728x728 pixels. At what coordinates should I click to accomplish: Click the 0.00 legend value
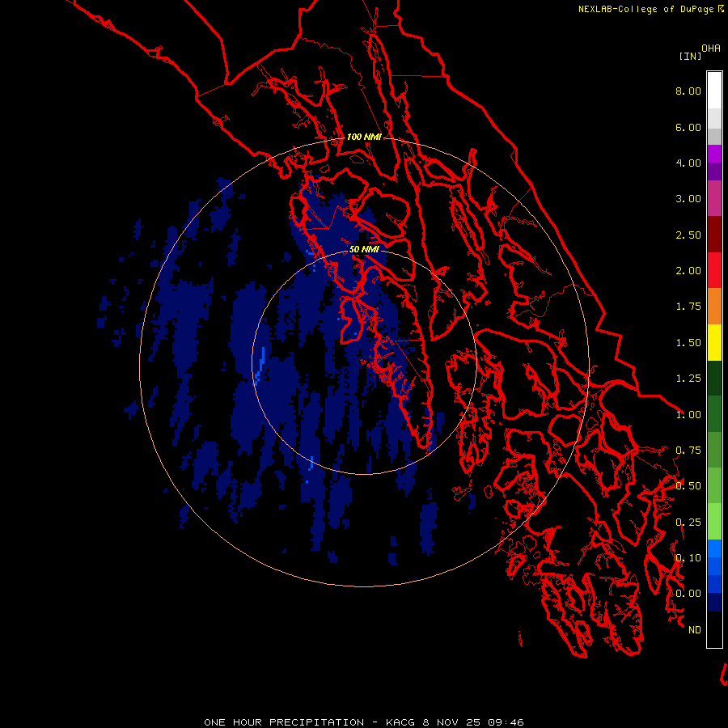688,594
